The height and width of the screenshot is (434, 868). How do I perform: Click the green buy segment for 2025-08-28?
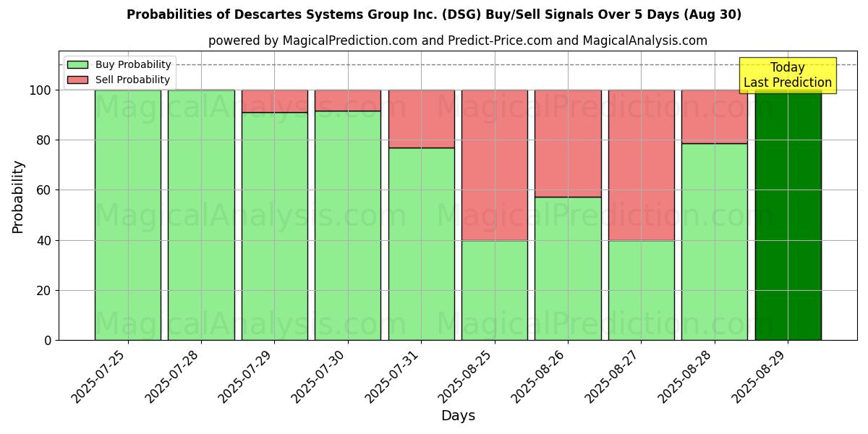[x=715, y=242]
